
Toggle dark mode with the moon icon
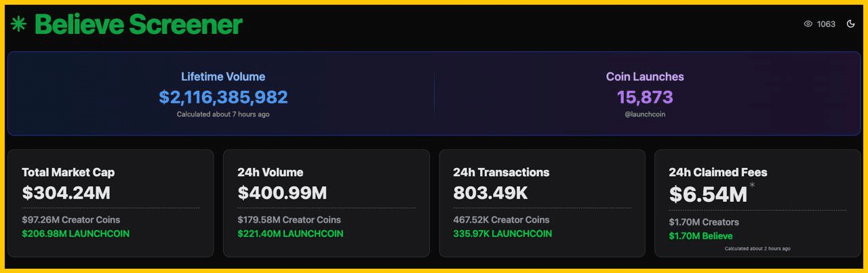(x=851, y=24)
